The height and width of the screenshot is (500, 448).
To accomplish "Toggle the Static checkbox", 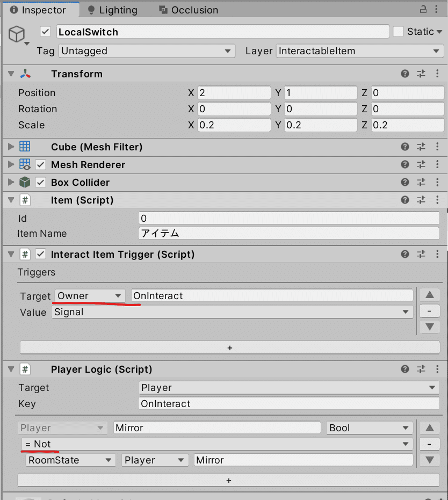I will point(398,32).
